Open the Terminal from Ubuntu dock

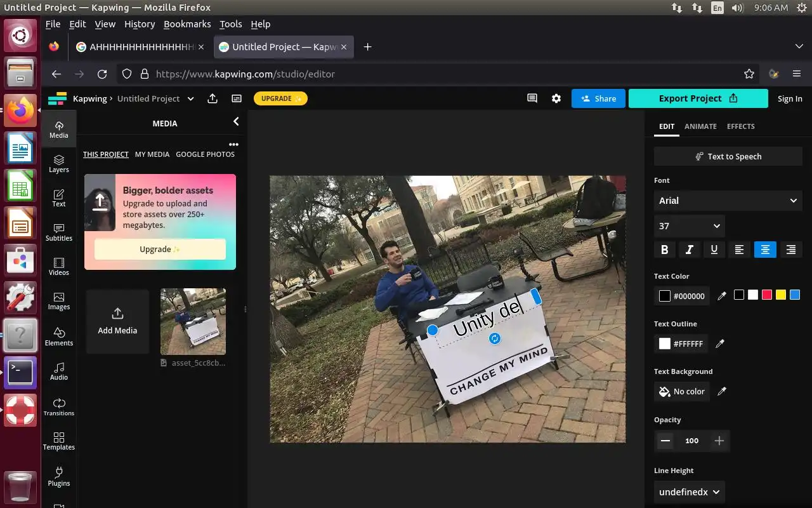[20, 372]
